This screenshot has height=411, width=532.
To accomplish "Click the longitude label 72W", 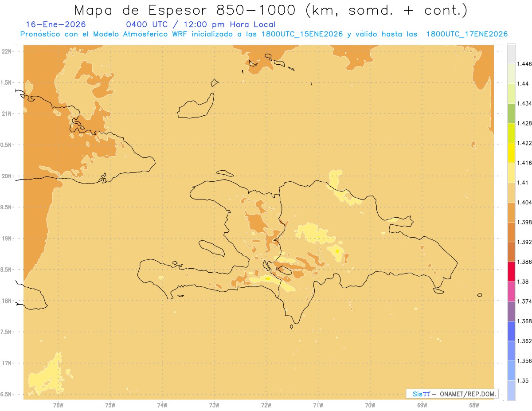I will coord(266,405).
